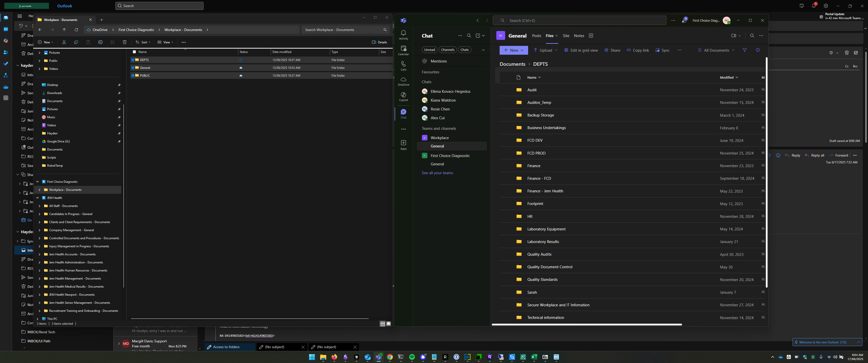Click the meet video icon in Teams channel

click(734, 36)
